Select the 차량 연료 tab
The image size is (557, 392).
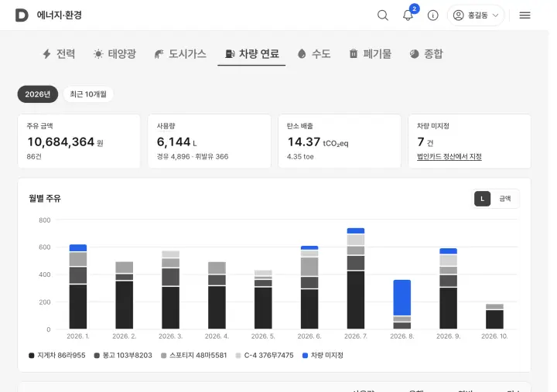[252, 54]
